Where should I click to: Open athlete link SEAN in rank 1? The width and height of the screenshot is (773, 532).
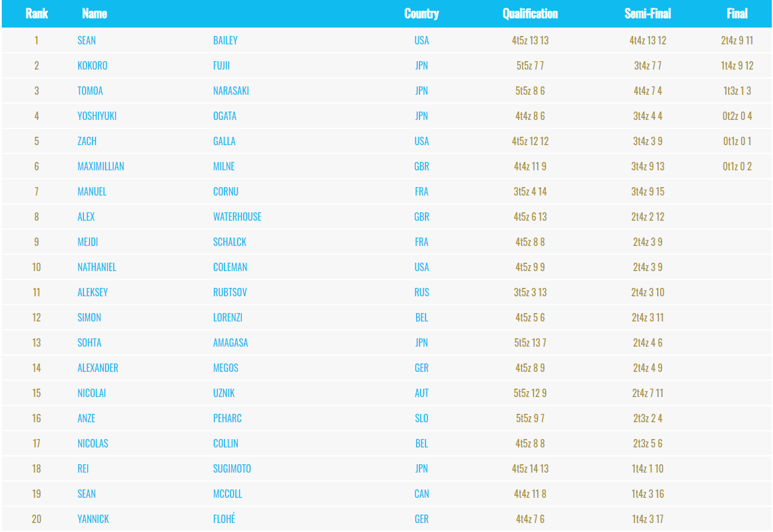coord(86,40)
